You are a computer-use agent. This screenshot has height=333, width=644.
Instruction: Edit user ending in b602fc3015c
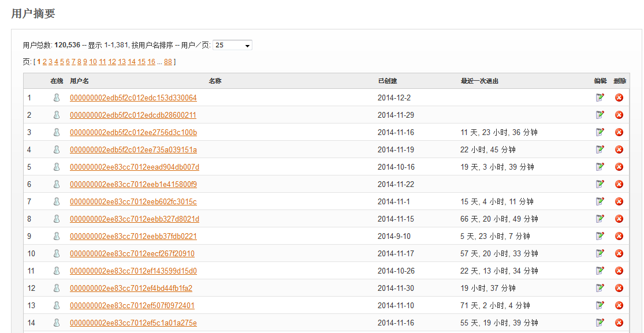[x=600, y=201]
